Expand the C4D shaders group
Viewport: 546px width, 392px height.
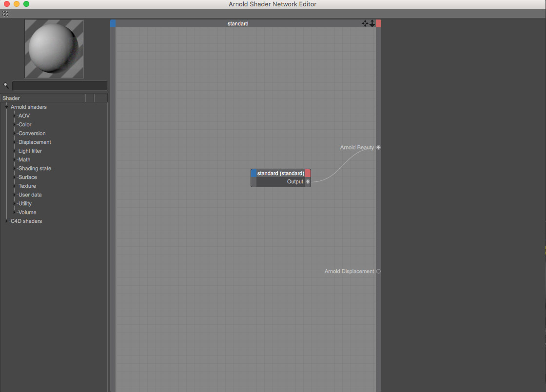[x=7, y=221]
